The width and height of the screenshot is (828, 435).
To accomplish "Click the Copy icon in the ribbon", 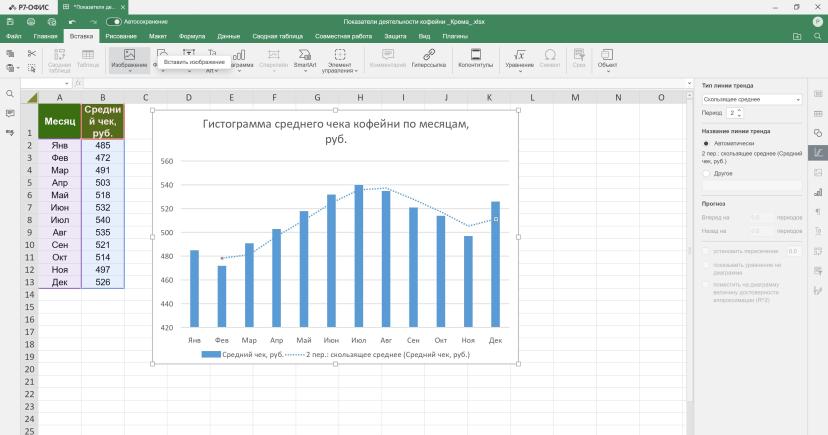I will (10, 54).
